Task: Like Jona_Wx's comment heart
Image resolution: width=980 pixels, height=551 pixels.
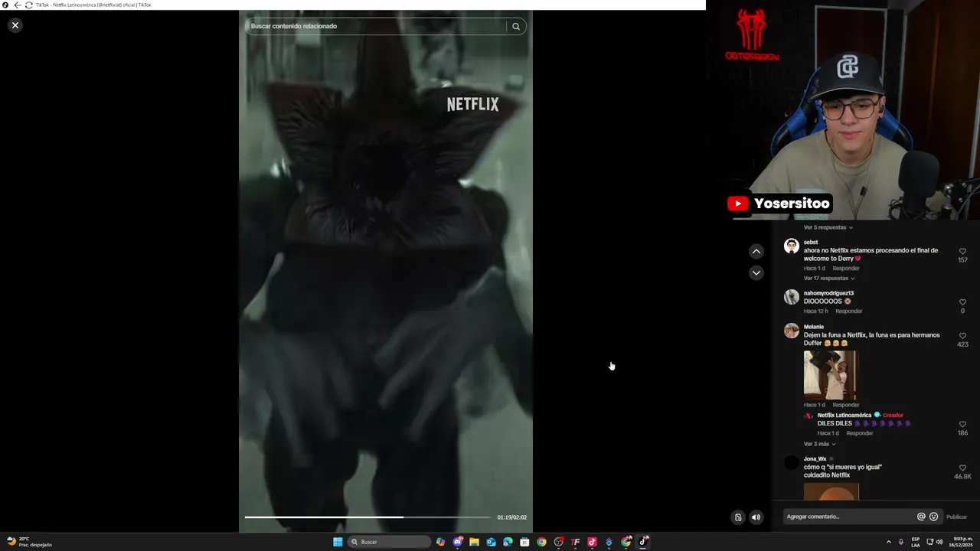Action: click(962, 468)
